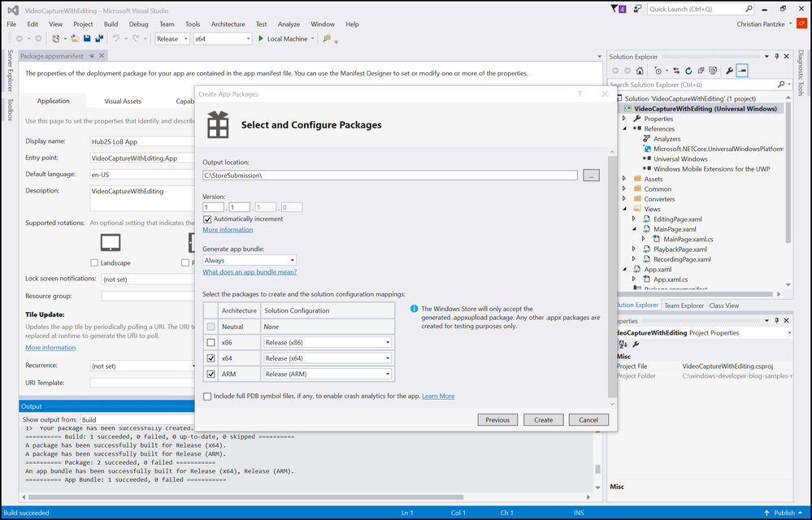Open the Release (x86) configuration dropdown

pos(327,343)
